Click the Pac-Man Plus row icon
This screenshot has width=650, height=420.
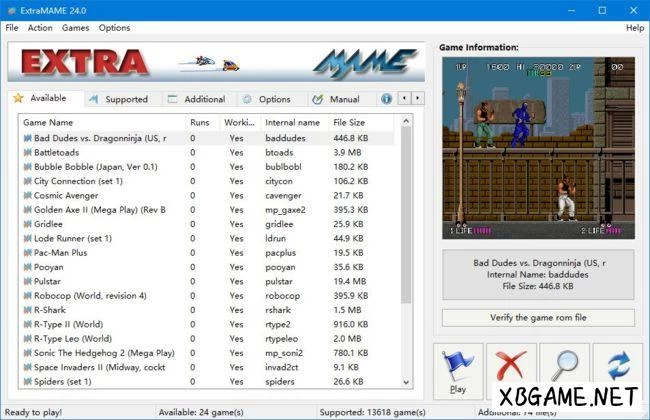(x=27, y=253)
